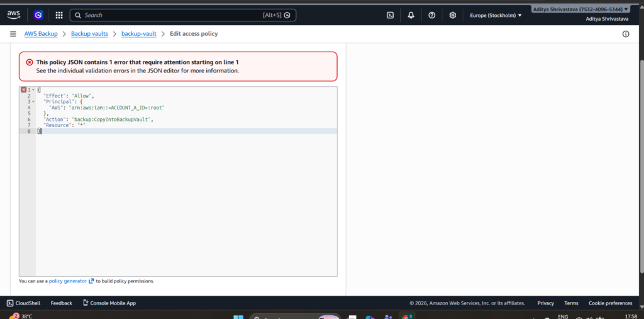Click the error marker on line 1
644x319 pixels.
pos(24,90)
